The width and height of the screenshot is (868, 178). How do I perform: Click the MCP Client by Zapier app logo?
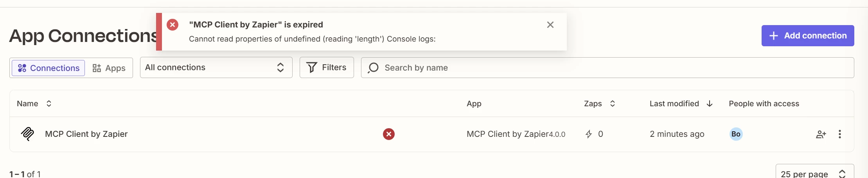click(x=27, y=134)
